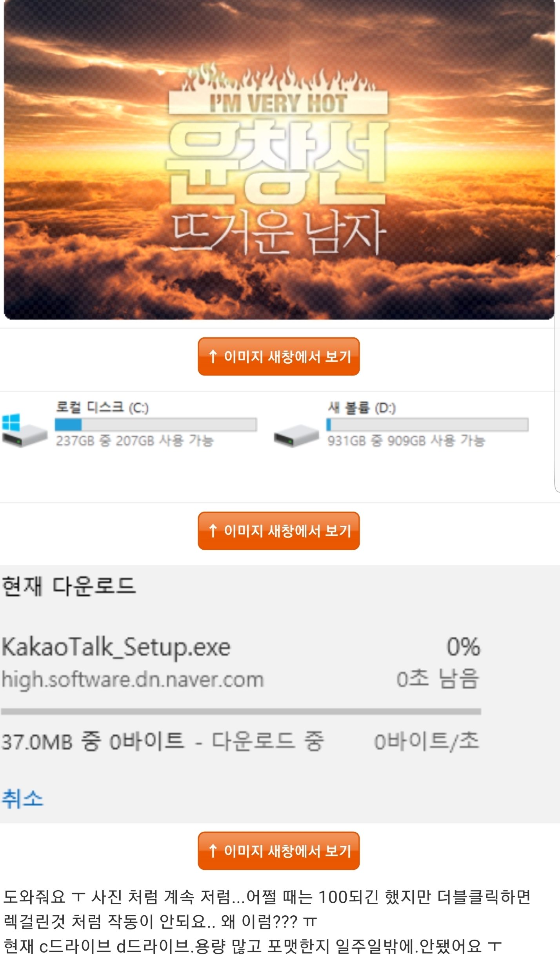Image resolution: width=560 pixels, height=962 pixels.
Task: Click the up-arrow icon on the third orange button
Action: (213, 851)
